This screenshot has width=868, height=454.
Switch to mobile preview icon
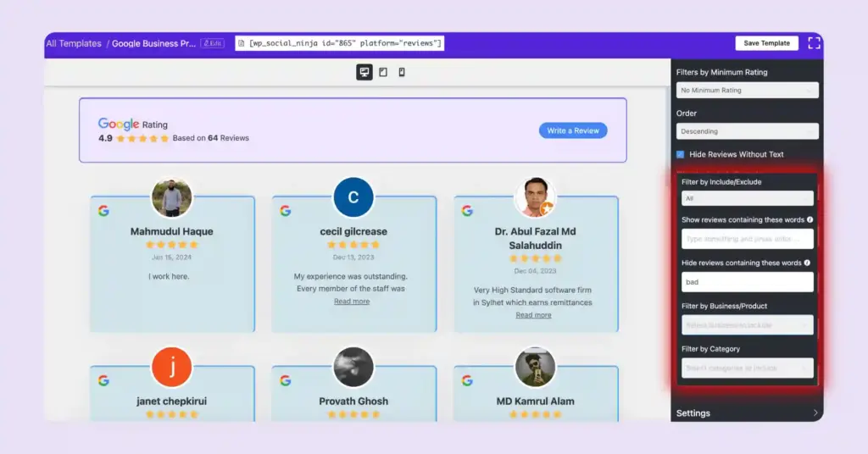tap(402, 72)
